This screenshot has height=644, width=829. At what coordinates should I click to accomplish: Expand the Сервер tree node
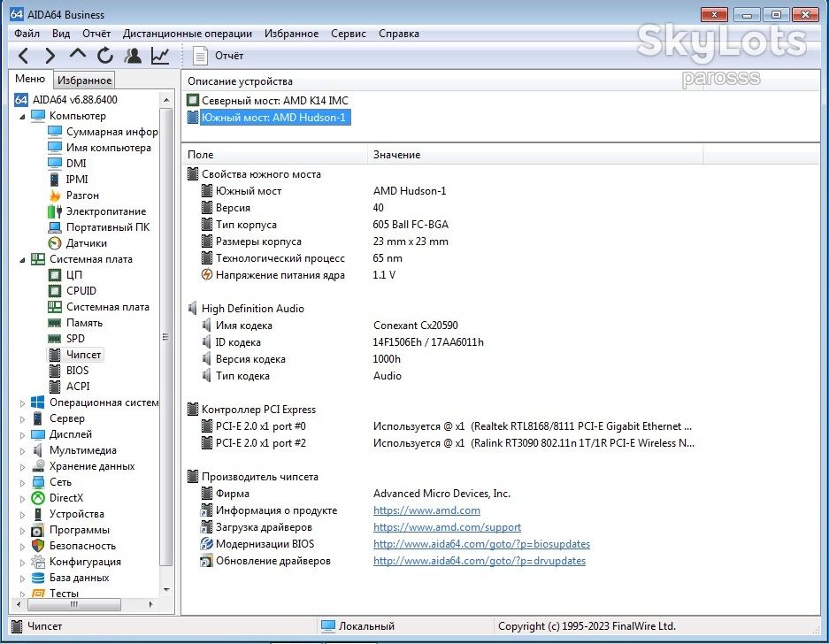[x=22, y=418]
